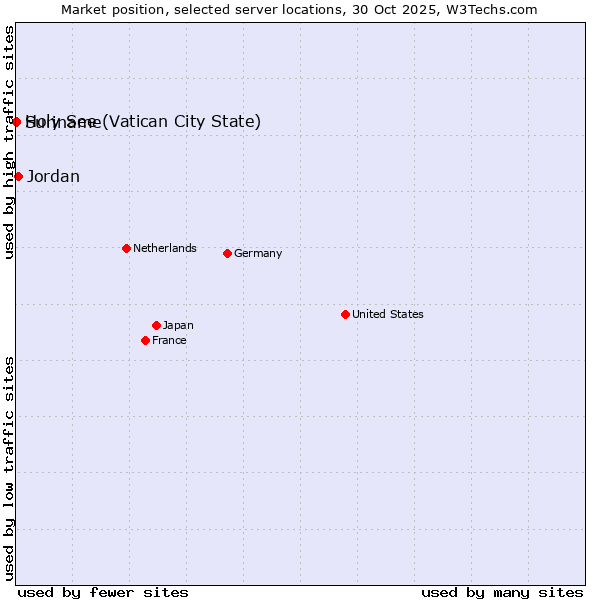Click the "(Vatican City State)" label text
This screenshot has width=600, height=600.
[x=182, y=122]
